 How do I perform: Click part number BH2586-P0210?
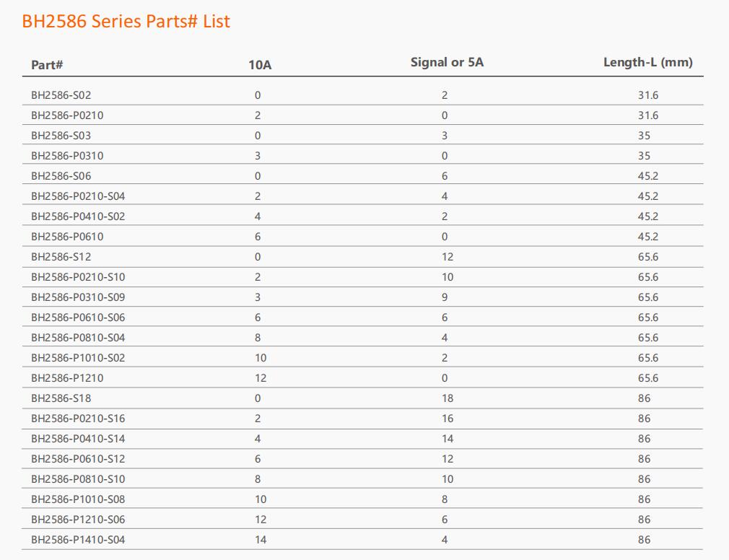[67, 115]
